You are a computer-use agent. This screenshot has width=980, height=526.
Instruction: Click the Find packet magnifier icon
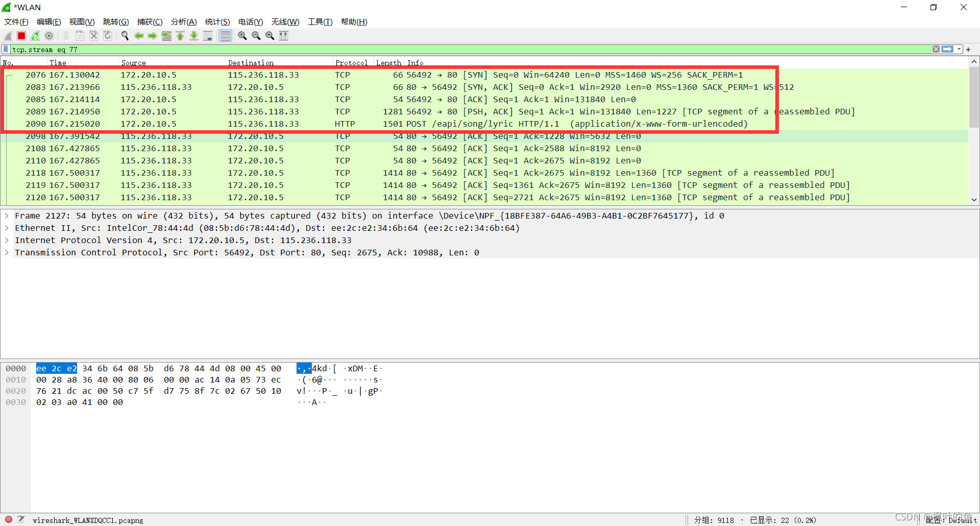(125, 36)
